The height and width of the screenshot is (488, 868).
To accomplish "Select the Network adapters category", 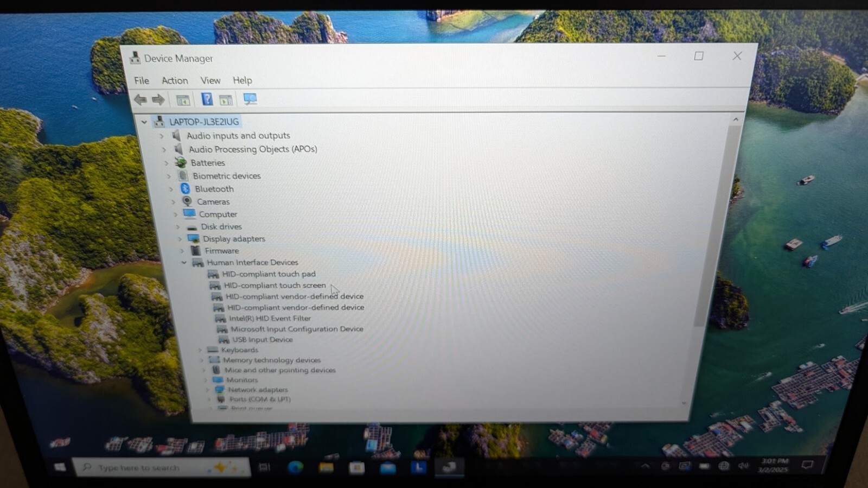I will click(258, 390).
